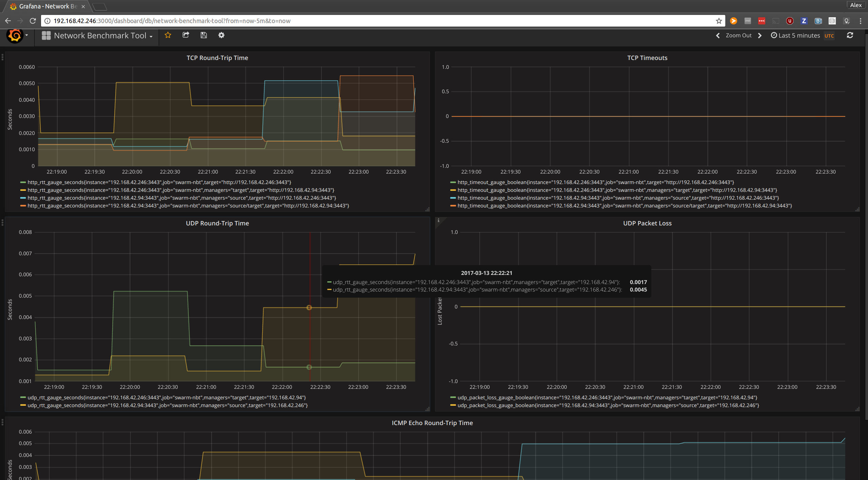Save the dashboard with floppy icon
868x480 pixels.
(x=203, y=35)
